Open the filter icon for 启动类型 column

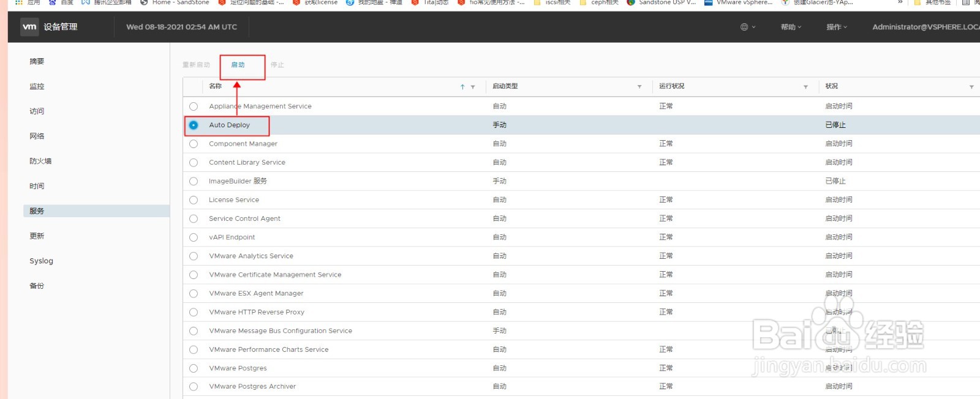(639, 87)
